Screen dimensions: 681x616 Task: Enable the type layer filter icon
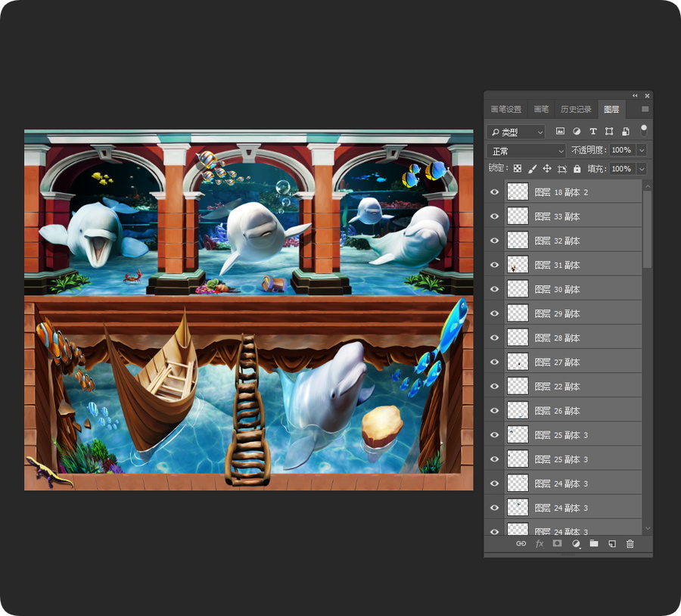(592, 131)
